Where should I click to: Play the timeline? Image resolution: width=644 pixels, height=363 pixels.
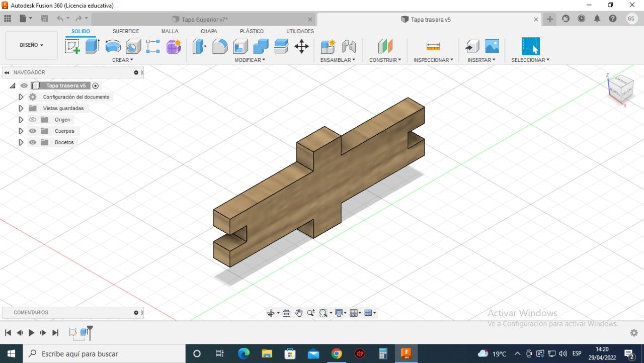coord(31,332)
